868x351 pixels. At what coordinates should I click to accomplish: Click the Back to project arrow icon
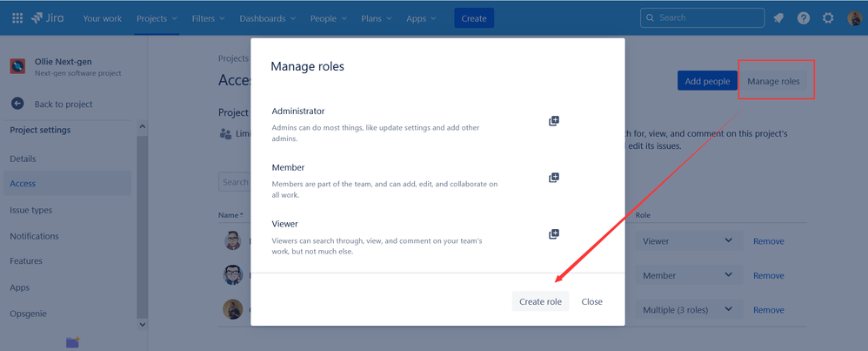pos(17,104)
